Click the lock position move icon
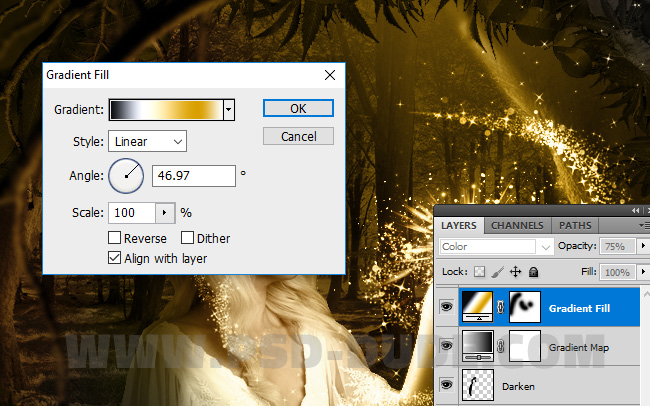The height and width of the screenshot is (406, 650). 516,272
